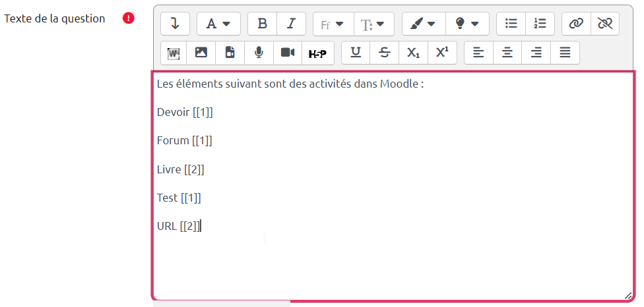This screenshot has height=307, width=644.
Task: Insert an unordered bullet list
Action: coord(511,24)
